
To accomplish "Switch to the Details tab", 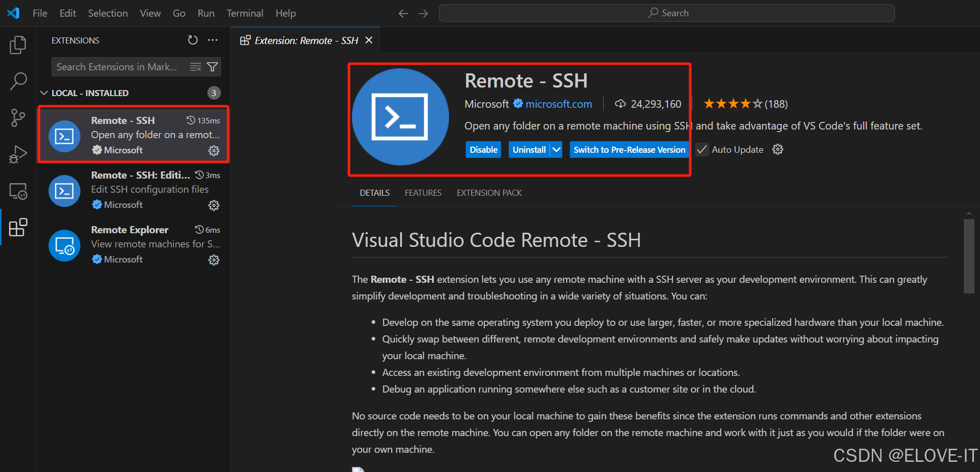I will point(375,193).
